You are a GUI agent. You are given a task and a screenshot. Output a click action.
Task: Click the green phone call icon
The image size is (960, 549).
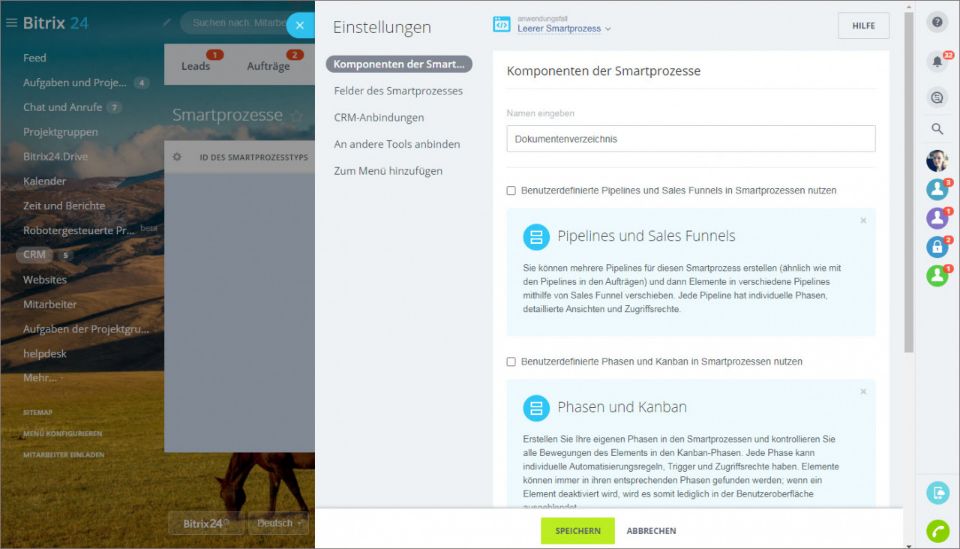click(937, 531)
